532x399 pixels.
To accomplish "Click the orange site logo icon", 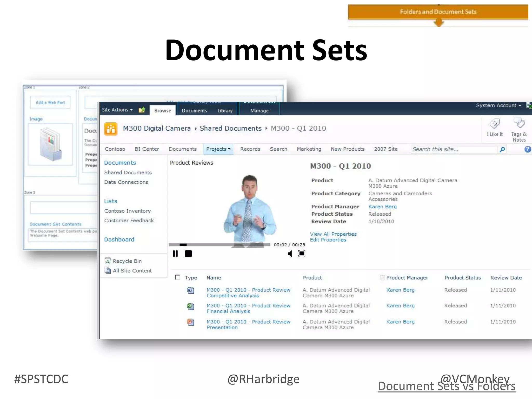I will click(x=111, y=129).
